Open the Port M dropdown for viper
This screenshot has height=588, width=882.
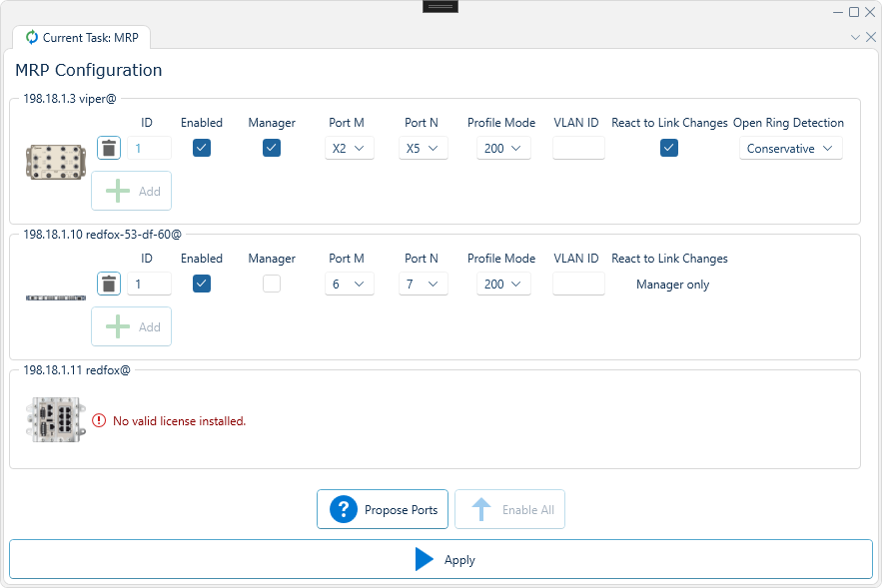(x=349, y=148)
